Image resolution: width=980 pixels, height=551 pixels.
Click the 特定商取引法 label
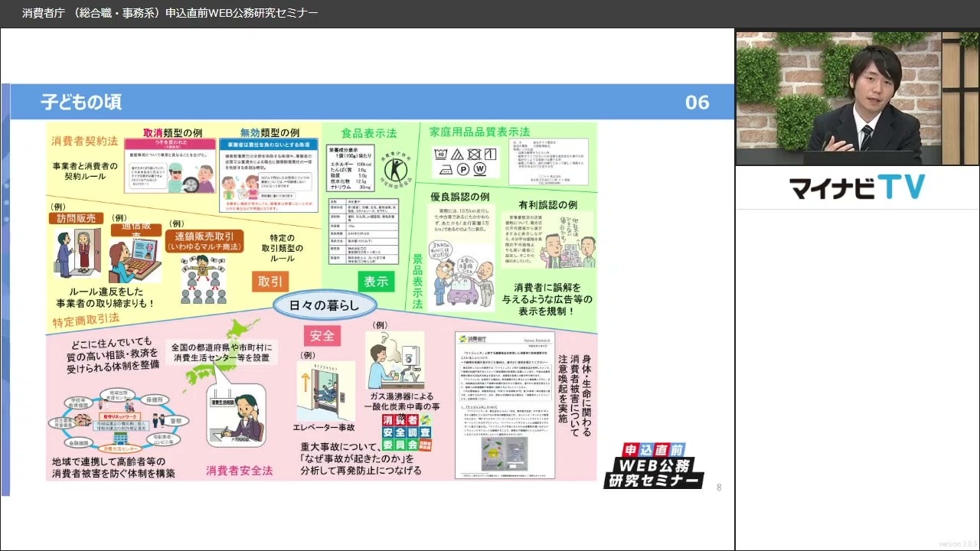[85, 318]
